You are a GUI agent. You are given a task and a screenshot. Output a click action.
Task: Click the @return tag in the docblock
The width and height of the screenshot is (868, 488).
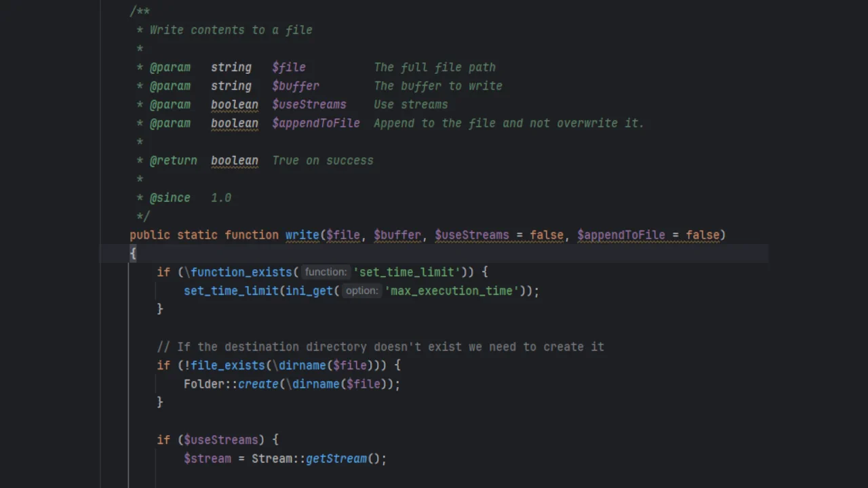(173, 161)
